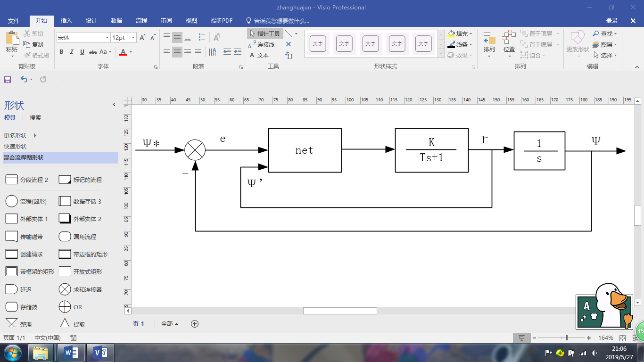Expand the Fill (填充) dropdown
Viewport: 644px width, 362px height.
coord(471,33)
